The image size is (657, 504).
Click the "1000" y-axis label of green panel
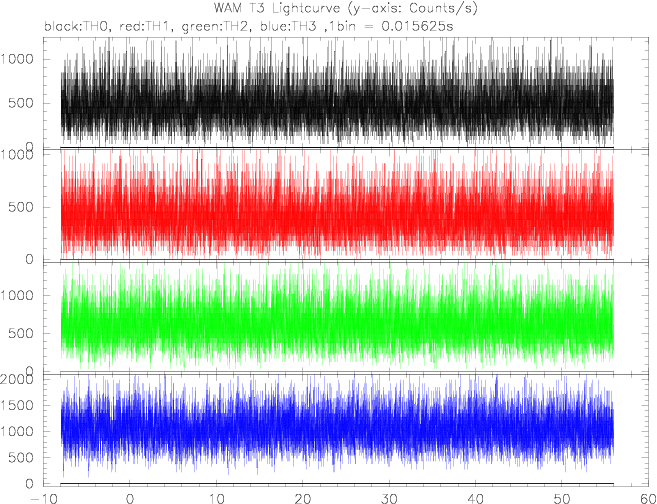17,295
